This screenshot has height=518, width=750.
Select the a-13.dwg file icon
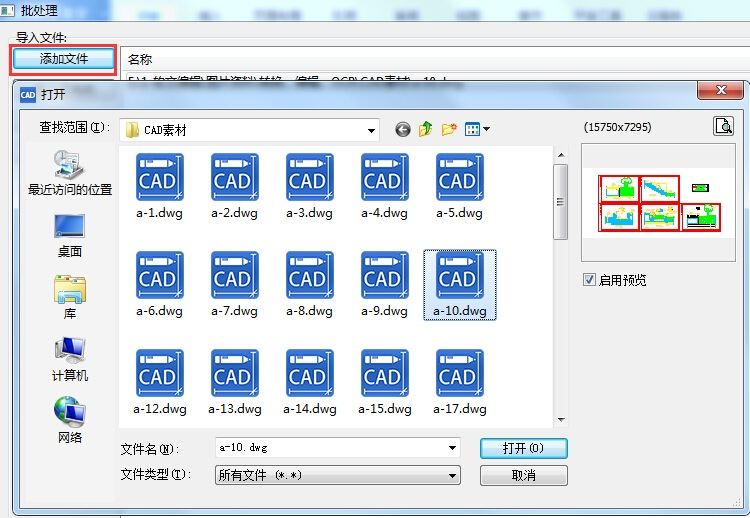(235, 373)
